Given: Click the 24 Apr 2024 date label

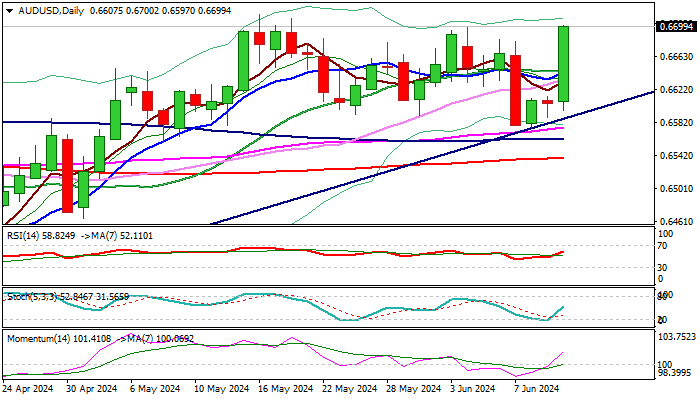Looking at the screenshot, I should [30, 389].
